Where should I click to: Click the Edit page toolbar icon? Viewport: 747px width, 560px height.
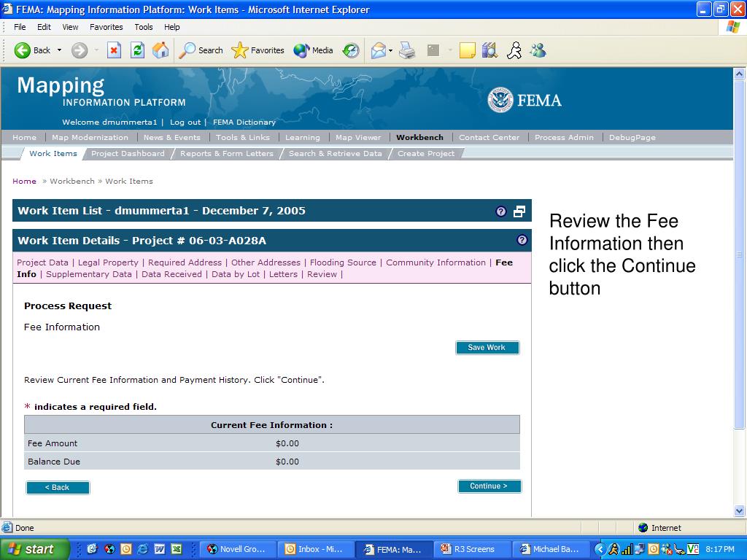pyautogui.click(x=433, y=50)
